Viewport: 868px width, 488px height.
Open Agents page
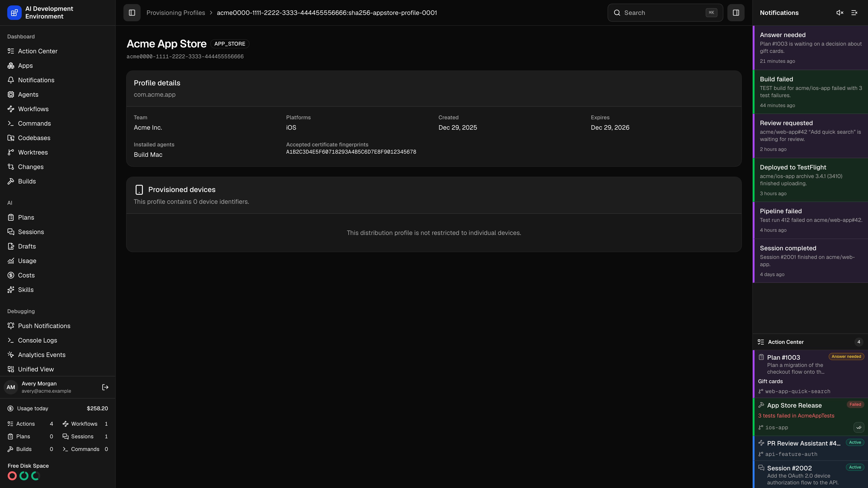(x=58, y=95)
